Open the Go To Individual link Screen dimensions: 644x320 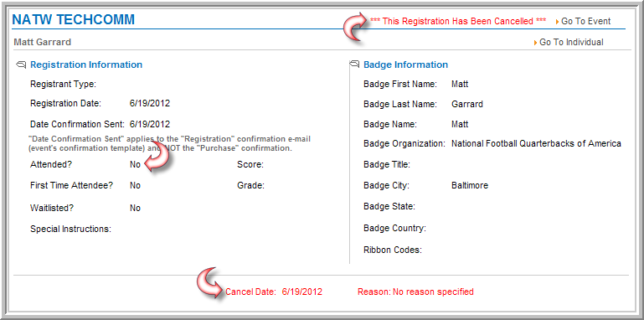click(x=571, y=42)
